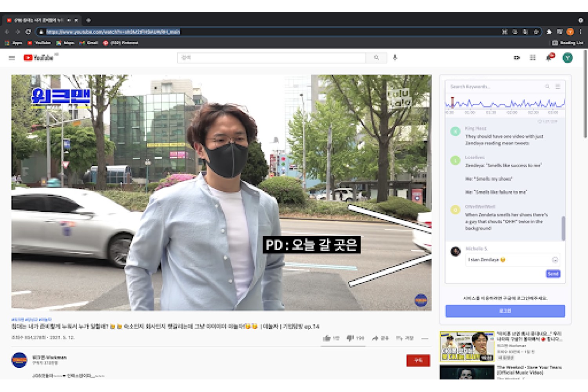This screenshot has width=588, height=392.
Task: Click the YouTube search magnifier button
Action: [x=376, y=58]
